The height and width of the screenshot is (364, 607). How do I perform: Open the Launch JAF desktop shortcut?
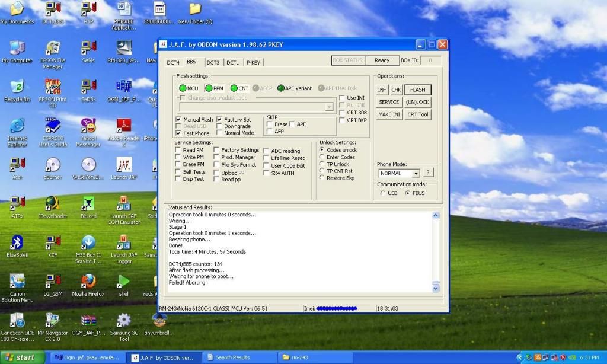[x=123, y=165]
